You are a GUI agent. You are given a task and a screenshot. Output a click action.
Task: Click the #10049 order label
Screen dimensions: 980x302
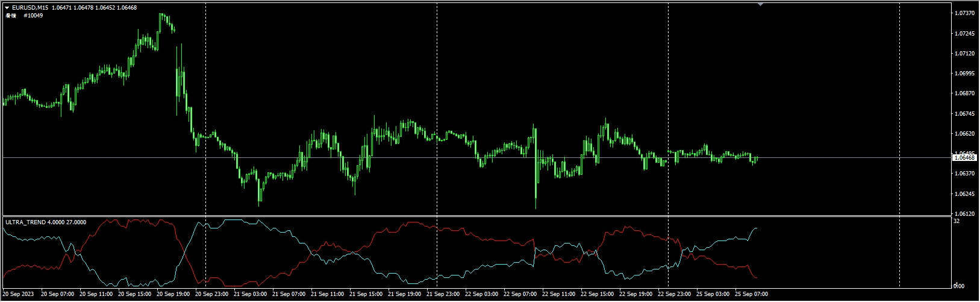33,16
